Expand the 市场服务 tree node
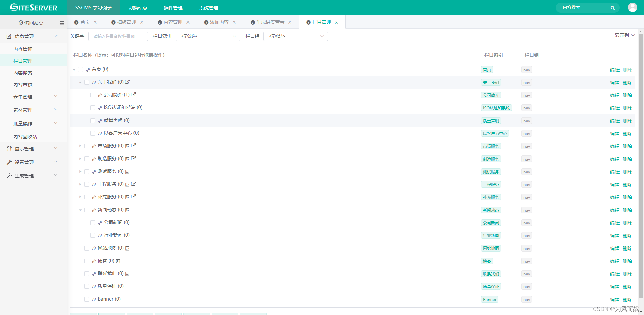Viewport: 644px width, 315px height. [x=80, y=146]
